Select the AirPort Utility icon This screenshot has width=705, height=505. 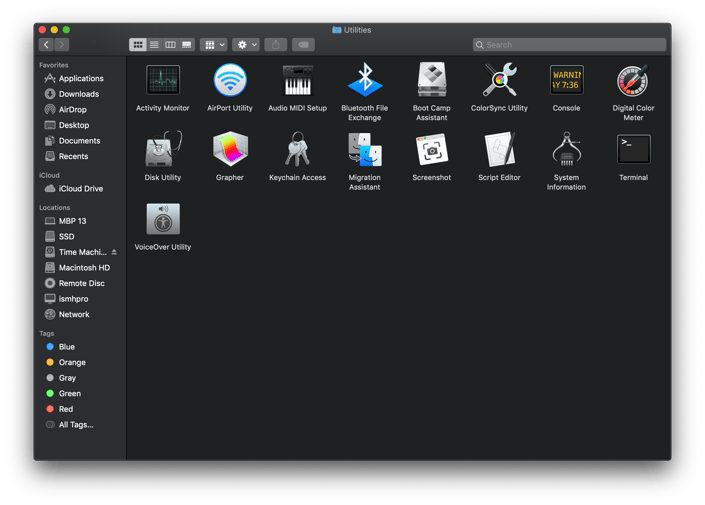(230, 80)
